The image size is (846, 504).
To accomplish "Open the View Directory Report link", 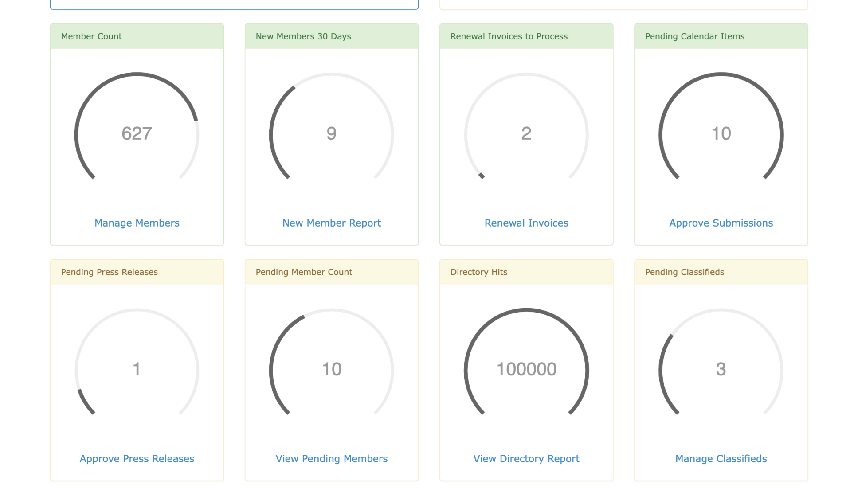I will point(526,459).
